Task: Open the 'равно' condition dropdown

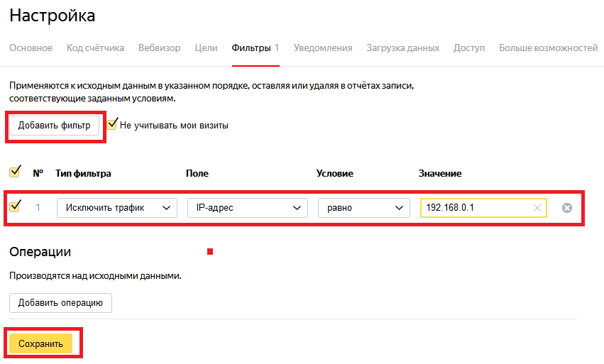Action: click(364, 208)
